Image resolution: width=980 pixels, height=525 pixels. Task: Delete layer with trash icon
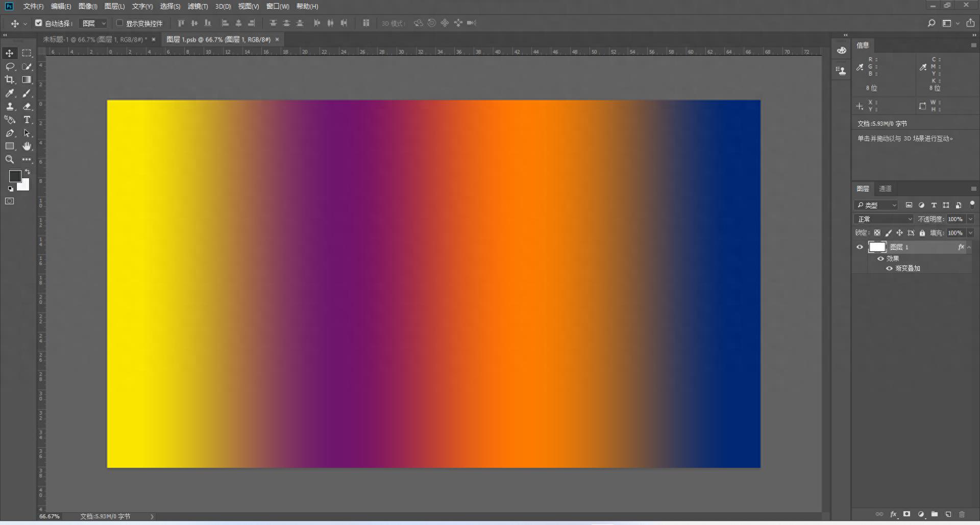coord(962,514)
